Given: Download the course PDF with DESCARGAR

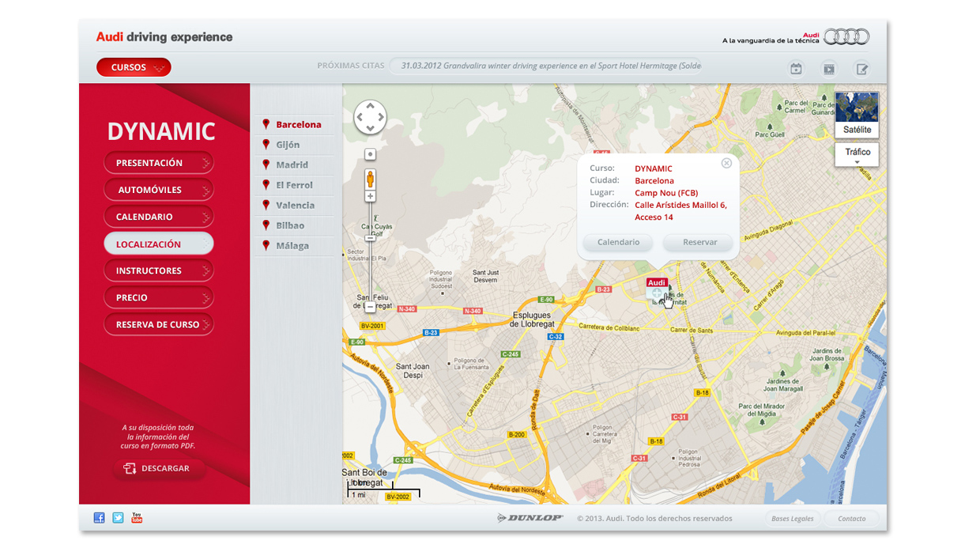Looking at the screenshot, I should coord(159,468).
